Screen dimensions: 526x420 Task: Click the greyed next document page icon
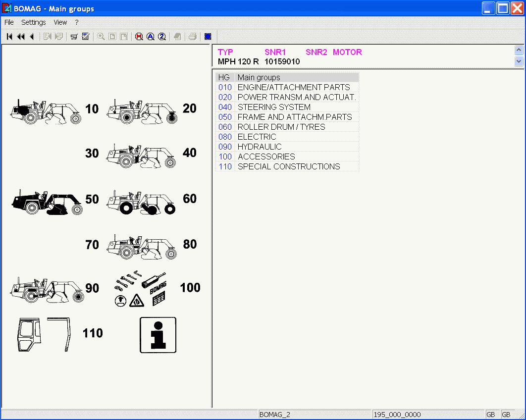click(x=59, y=37)
